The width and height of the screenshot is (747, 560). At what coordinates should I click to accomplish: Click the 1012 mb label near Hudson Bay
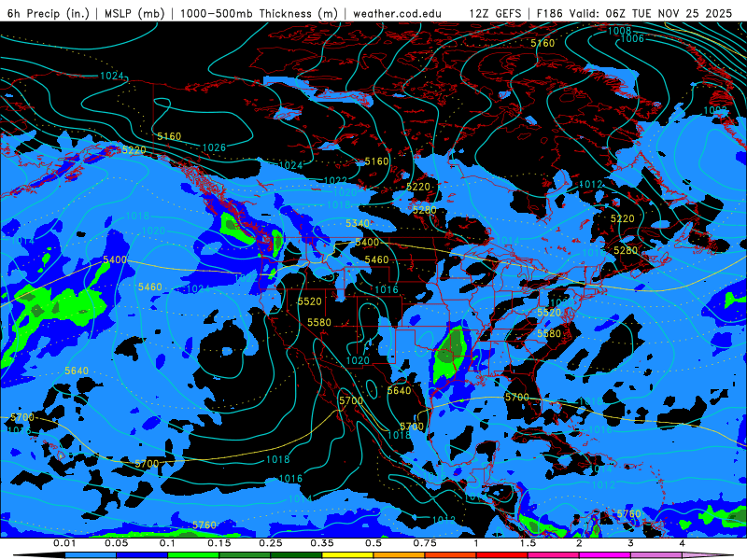pyautogui.click(x=590, y=184)
